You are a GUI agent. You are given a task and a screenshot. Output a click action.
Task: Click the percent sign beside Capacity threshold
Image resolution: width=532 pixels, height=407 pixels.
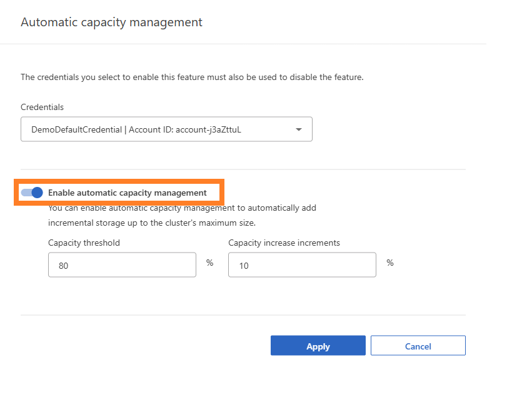[x=209, y=263]
